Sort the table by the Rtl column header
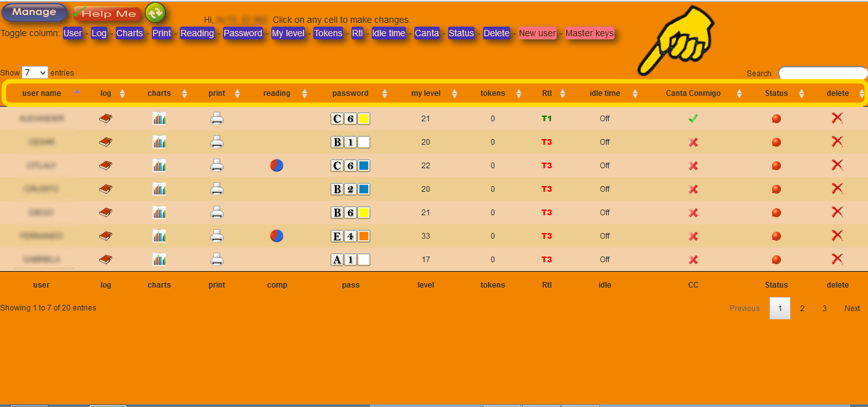 (546, 93)
